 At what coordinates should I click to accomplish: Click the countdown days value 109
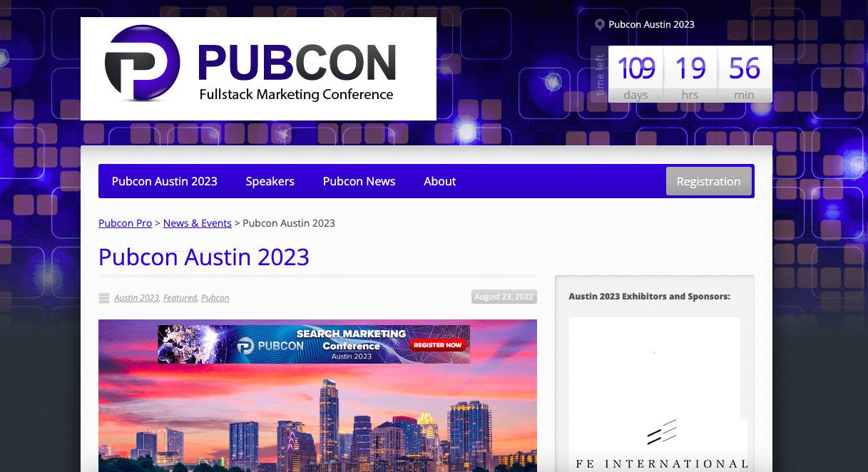[635, 68]
